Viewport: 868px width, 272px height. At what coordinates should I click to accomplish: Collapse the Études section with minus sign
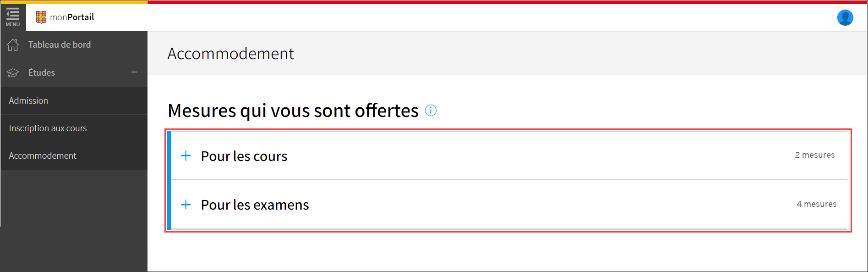pos(134,72)
